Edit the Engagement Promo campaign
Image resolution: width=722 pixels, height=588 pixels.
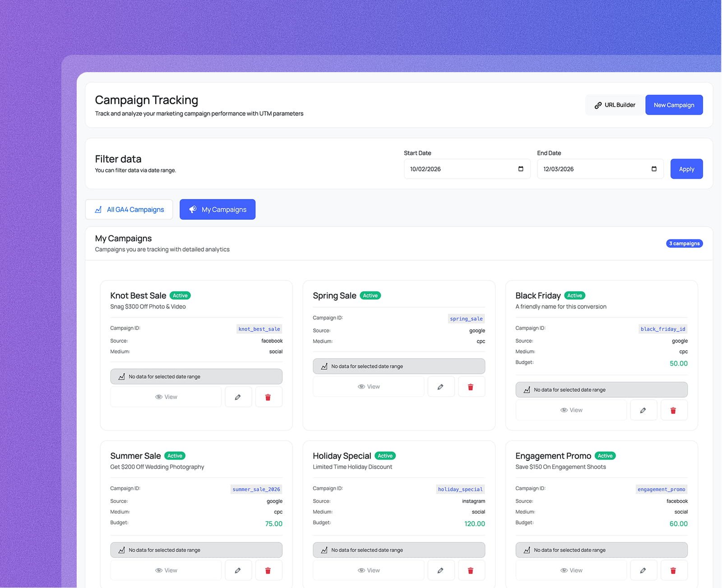tap(643, 570)
